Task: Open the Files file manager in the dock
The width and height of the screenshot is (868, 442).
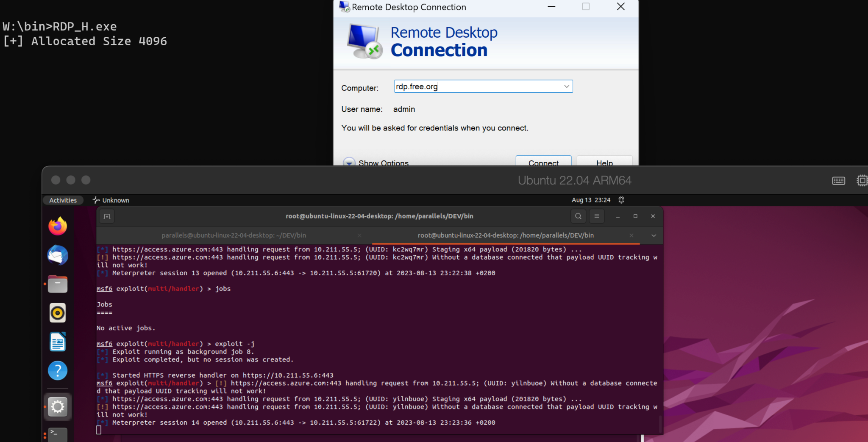Action: pyautogui.click(x=58, y=284)
